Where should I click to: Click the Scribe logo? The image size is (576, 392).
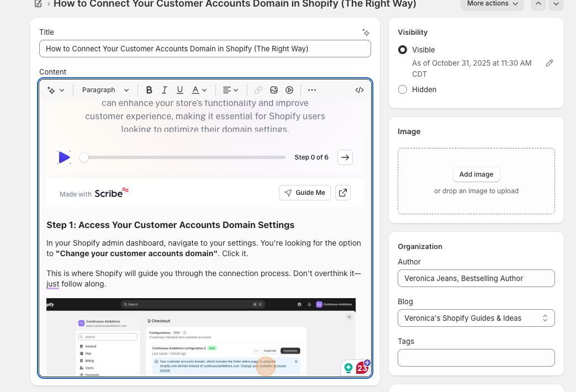tap(112, 193)
